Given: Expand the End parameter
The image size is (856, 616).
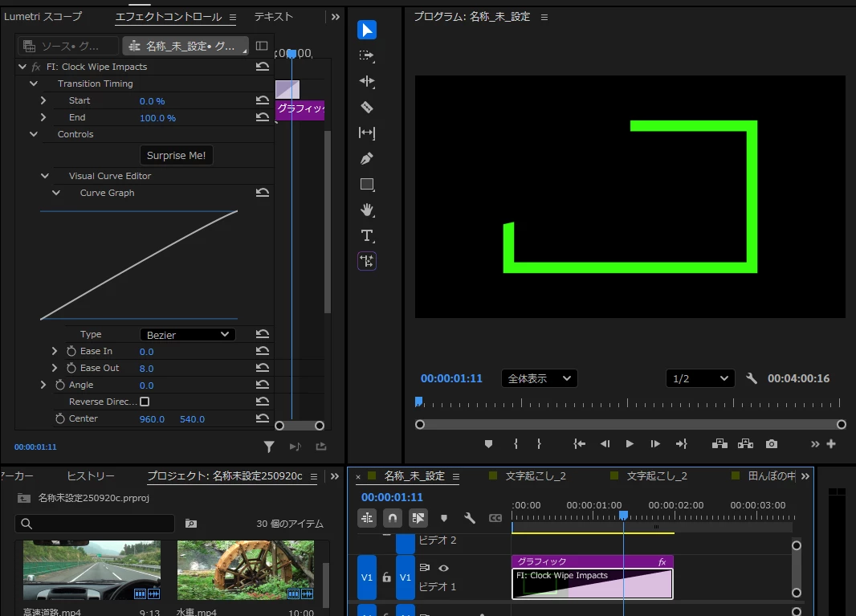Looking at the screenshot, I should tap(43, 117).
